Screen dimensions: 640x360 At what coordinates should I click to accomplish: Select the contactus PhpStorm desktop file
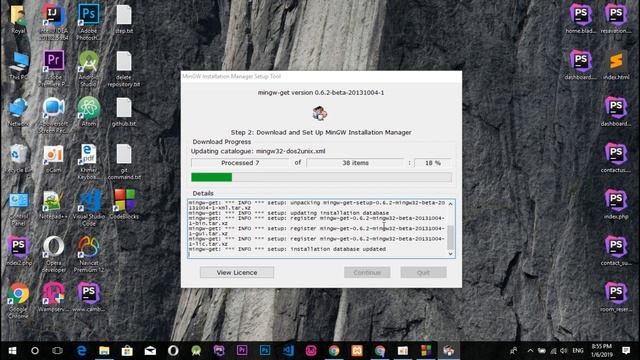pos(616,158)
